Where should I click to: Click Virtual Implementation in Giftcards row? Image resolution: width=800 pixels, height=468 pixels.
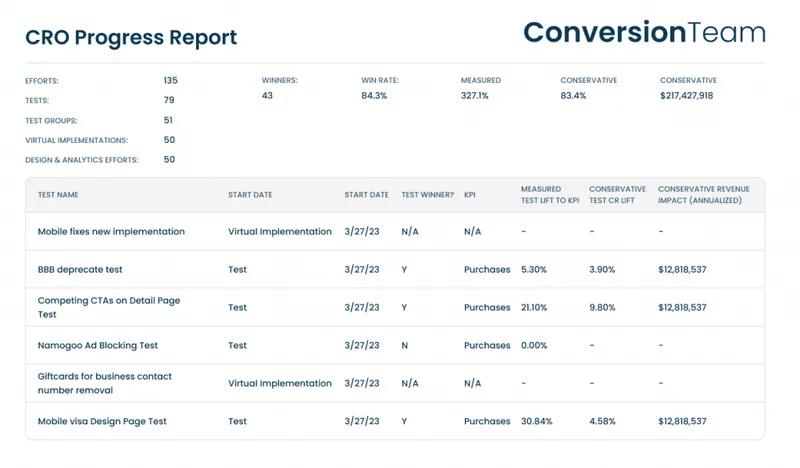coord(280,383)
